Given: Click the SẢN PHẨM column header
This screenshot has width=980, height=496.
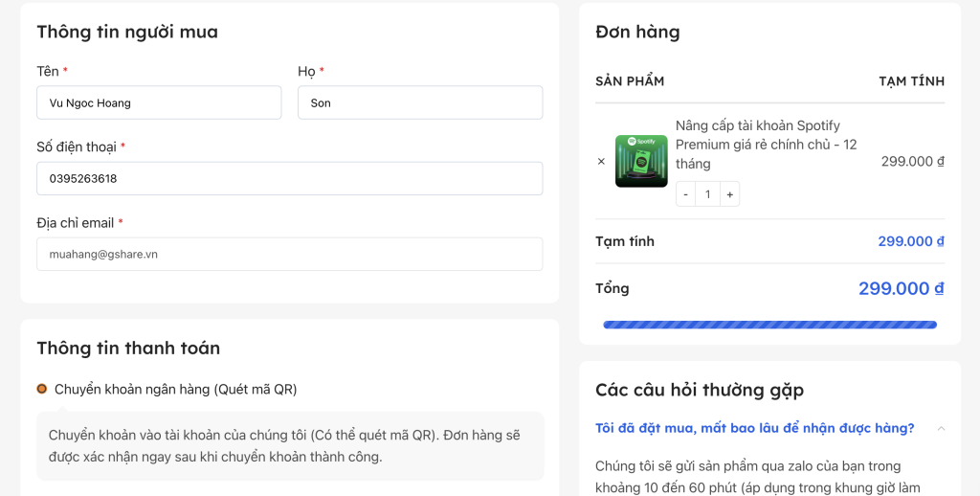Looking at the screenshot, I should click(630, 81).
